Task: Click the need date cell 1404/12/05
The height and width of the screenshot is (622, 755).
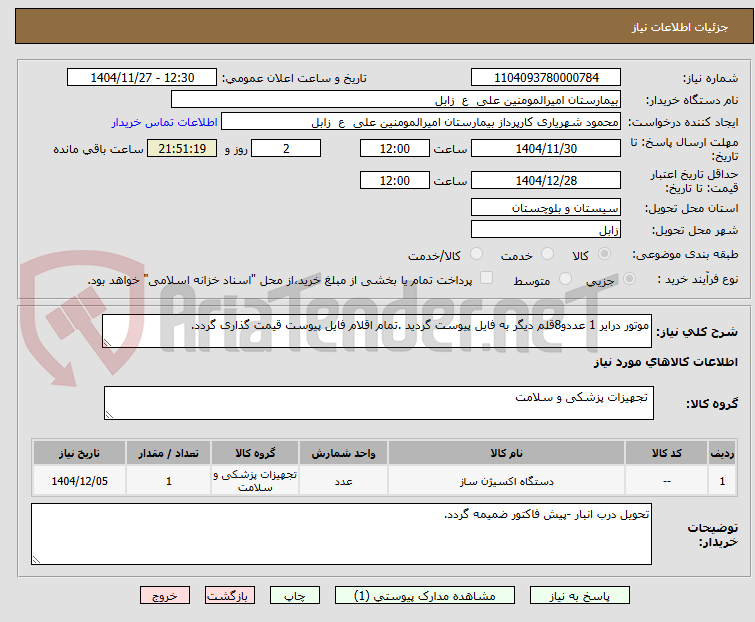Action: click(79, 480)
